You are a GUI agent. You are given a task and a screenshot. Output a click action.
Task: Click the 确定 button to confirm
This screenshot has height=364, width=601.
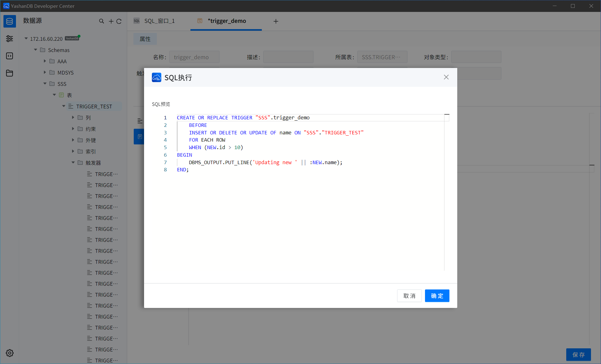437,296
